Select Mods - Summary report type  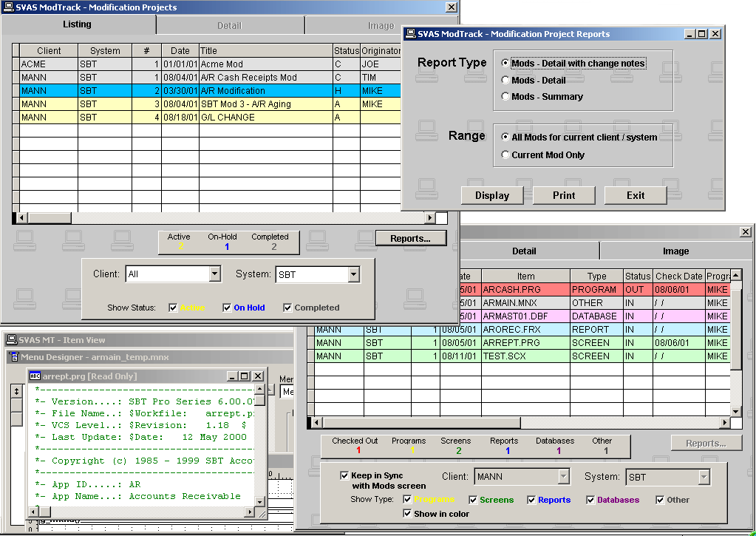(542, 97)
